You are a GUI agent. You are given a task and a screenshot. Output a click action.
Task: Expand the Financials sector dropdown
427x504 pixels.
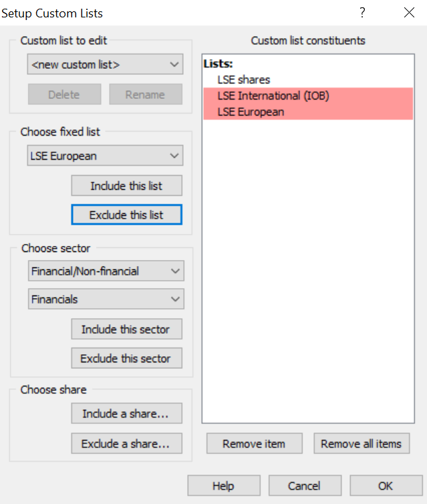(106, 299)
